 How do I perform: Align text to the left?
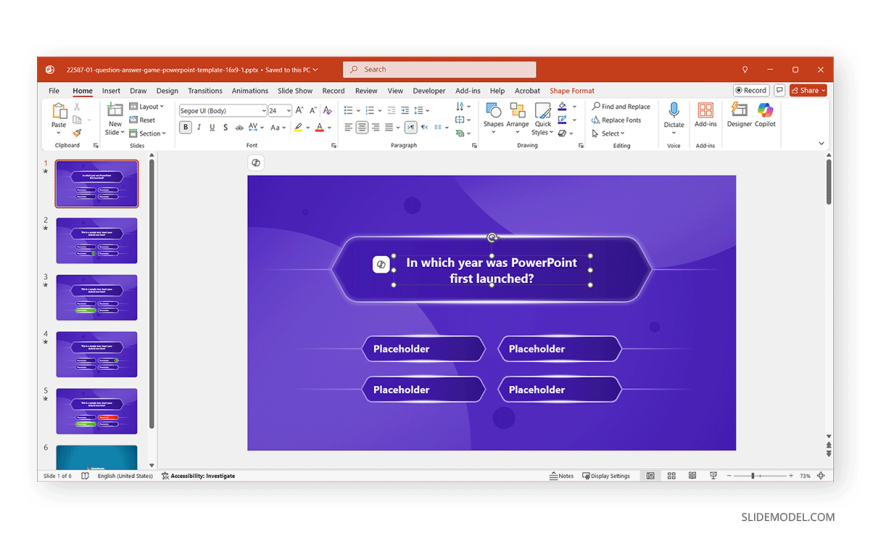pos(348,128)
